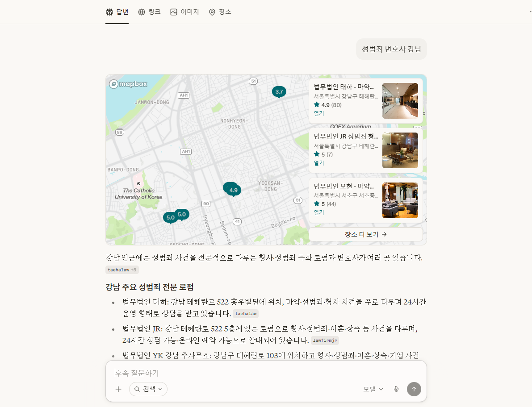Click the Mapbox logo on the map

(128, 84)
